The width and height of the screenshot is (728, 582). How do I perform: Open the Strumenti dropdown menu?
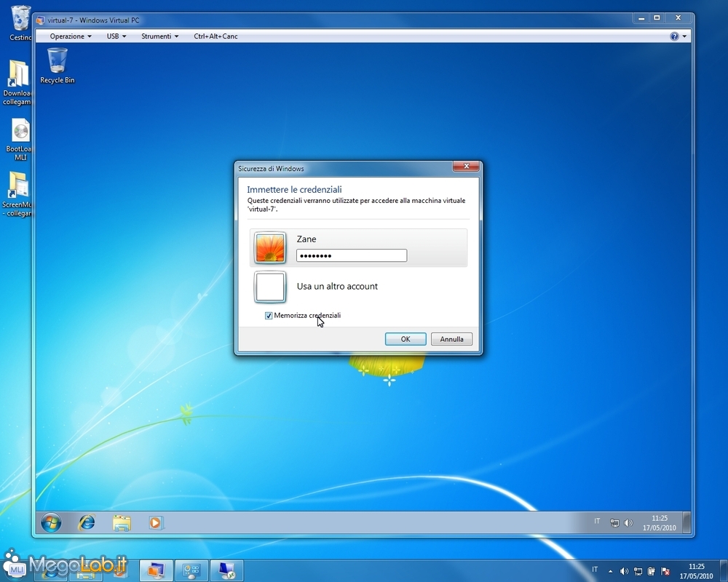point(159,36)
